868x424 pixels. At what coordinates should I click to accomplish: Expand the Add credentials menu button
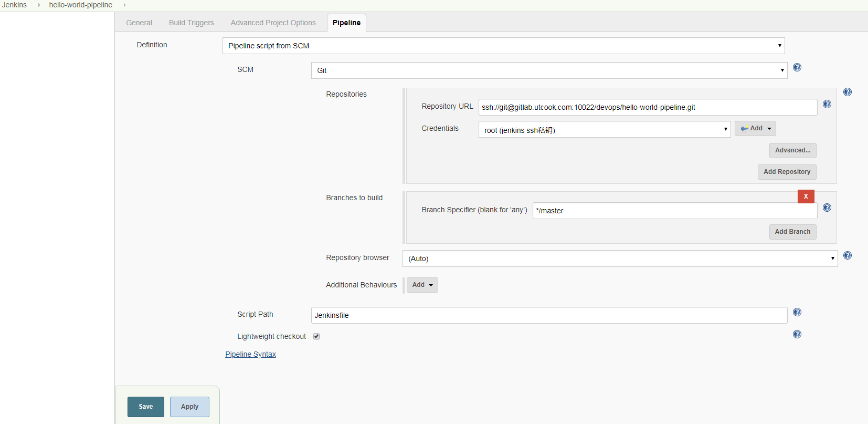pyautogui.click(x=755, y=128)
